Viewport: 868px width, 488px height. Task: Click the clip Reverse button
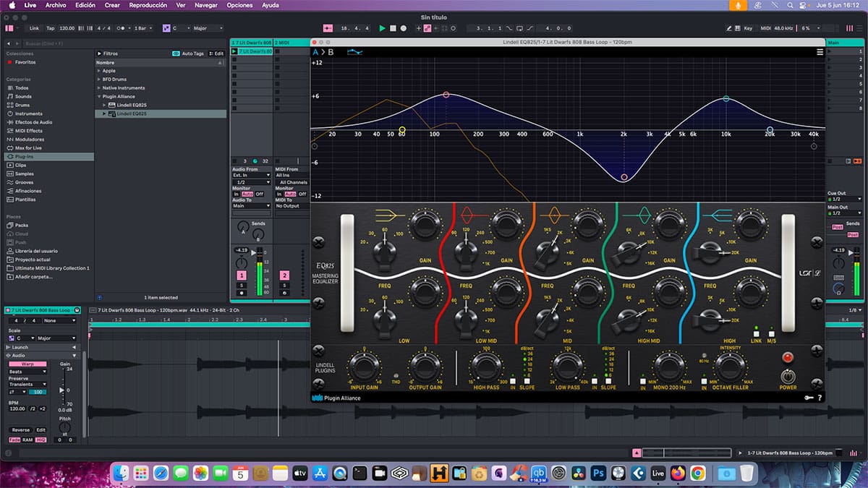click(21, 430)
